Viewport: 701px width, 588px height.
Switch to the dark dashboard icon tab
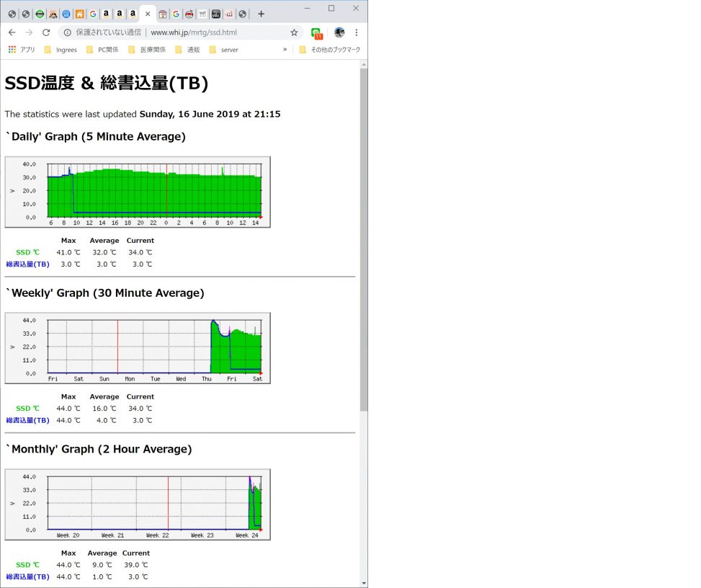pos(216,14)
